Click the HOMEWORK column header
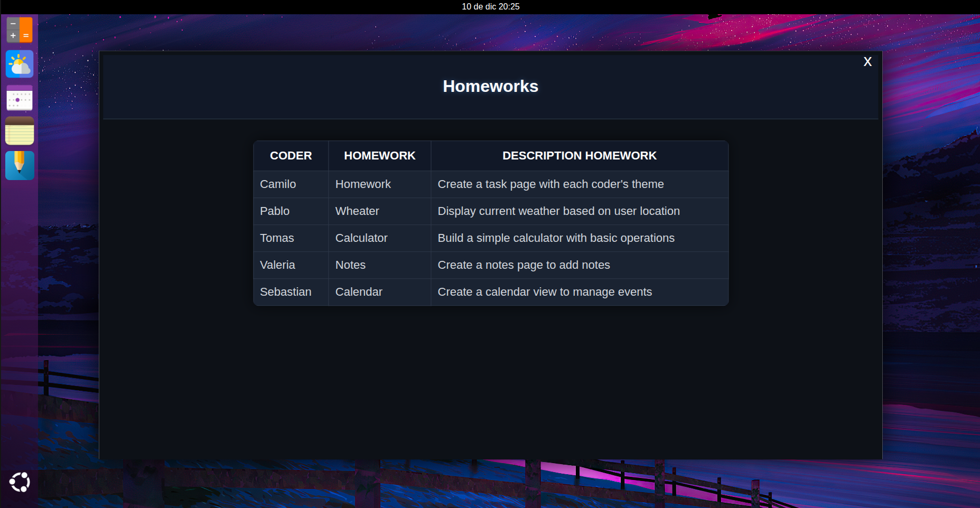The image size is (980, 508). [379, 156]
